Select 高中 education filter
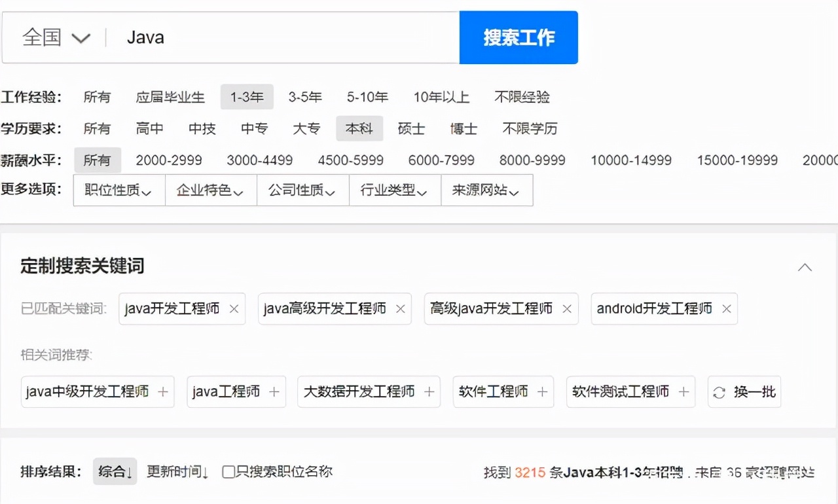This screenshot has width=838, height=504. (x=149, y=128)
